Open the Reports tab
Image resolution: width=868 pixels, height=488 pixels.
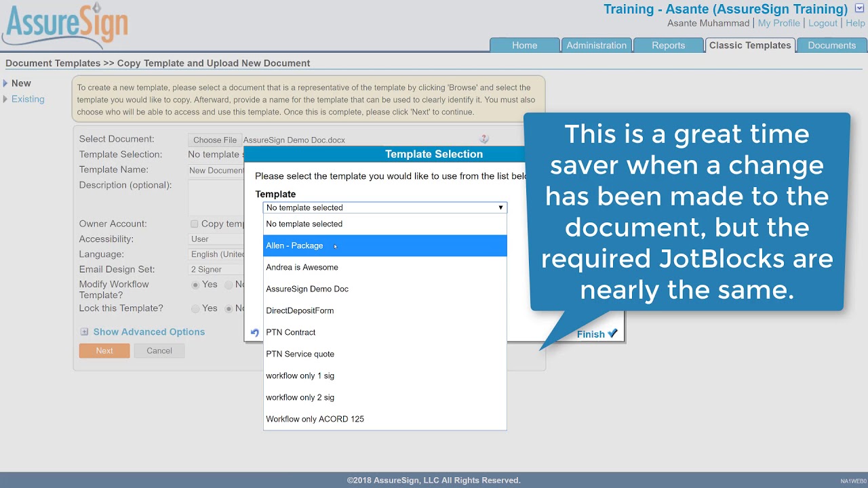(668, 45)
